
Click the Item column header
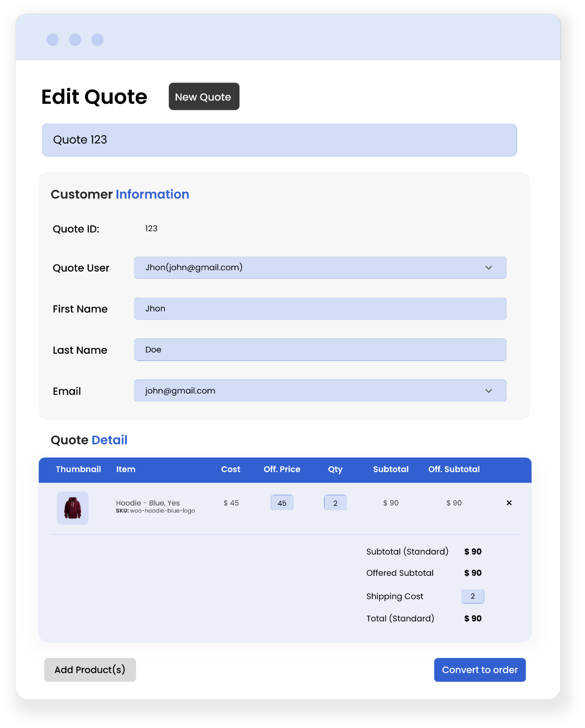pyautogui.click(x=126, y=469)
